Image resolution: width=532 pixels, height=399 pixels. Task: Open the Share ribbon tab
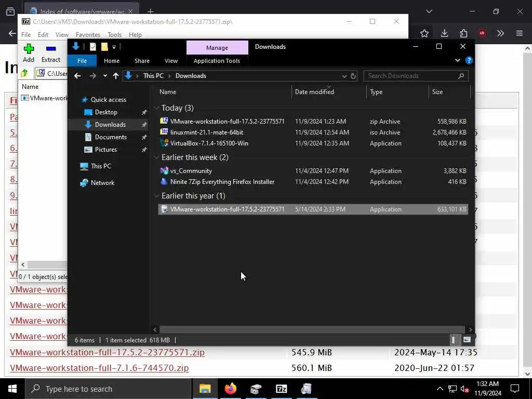(x=142, y=61)
